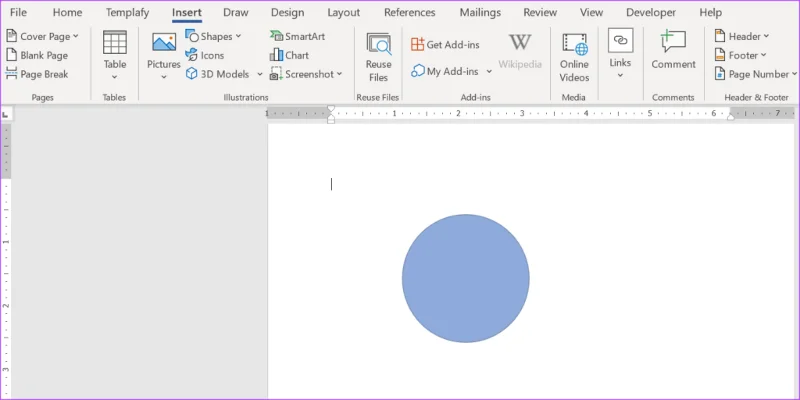The height and width of the screenshot is (400, 800).
Task: Switch to the Design tab
Action: [x=287, y=13]
